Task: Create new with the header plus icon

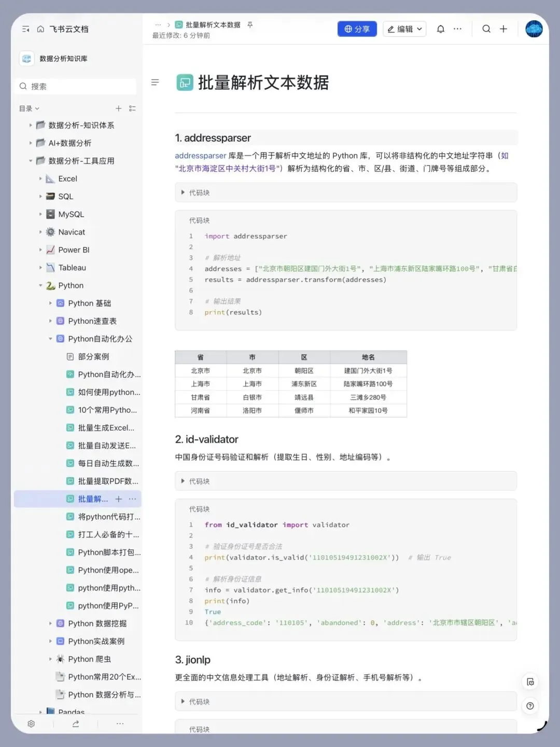Action: pos(503,29)
